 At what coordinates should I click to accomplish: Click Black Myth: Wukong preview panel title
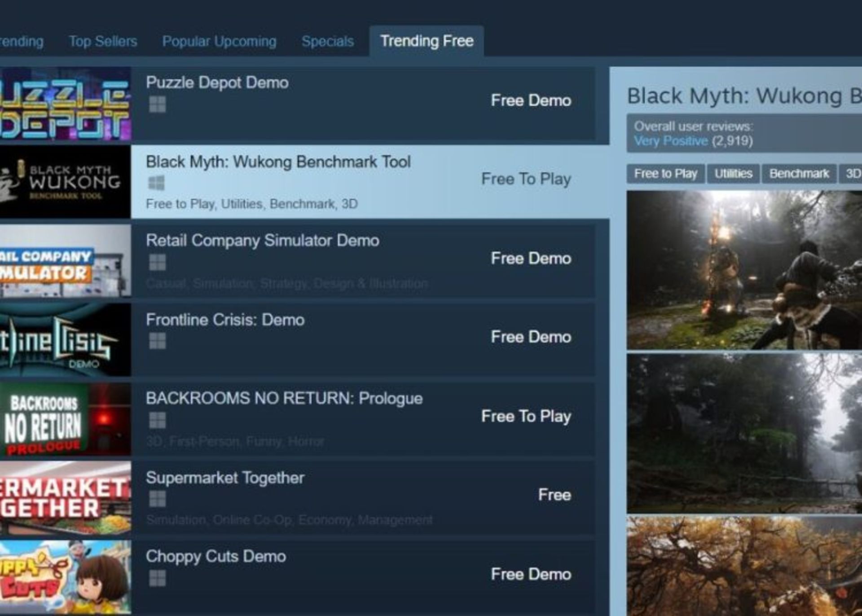(x=744, y=97)
